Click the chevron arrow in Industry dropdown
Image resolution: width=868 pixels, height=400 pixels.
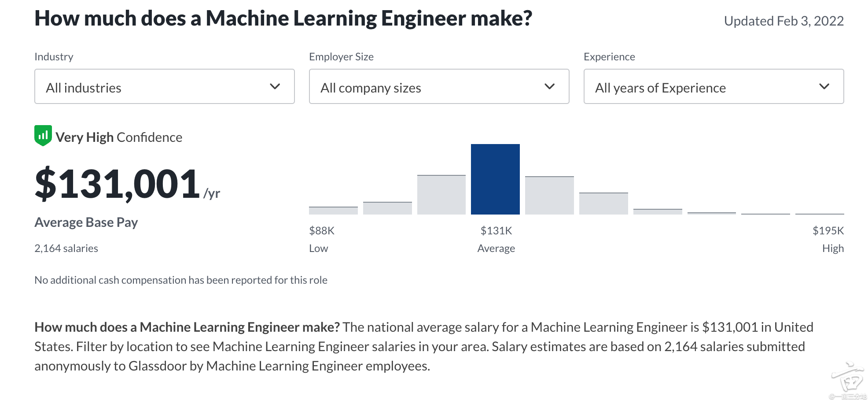pyautogui.click(x=275, y=86)
